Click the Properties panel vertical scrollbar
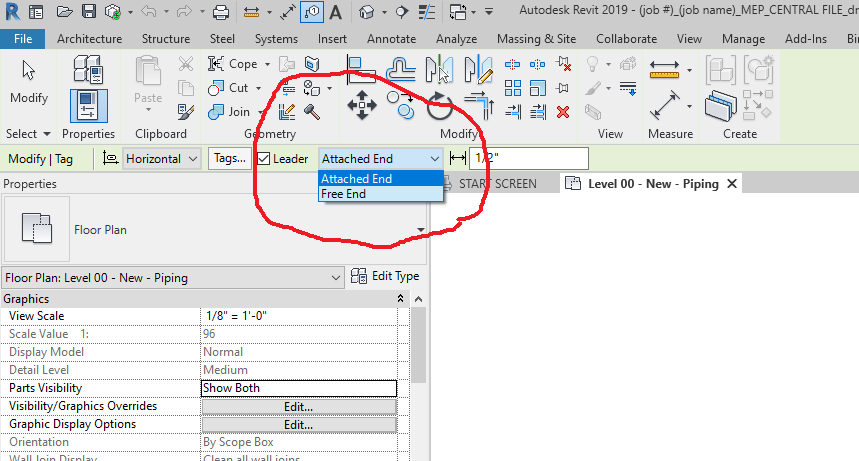Image resolution: width=859 pixels, height=461 pixels. tap(419, 345)
